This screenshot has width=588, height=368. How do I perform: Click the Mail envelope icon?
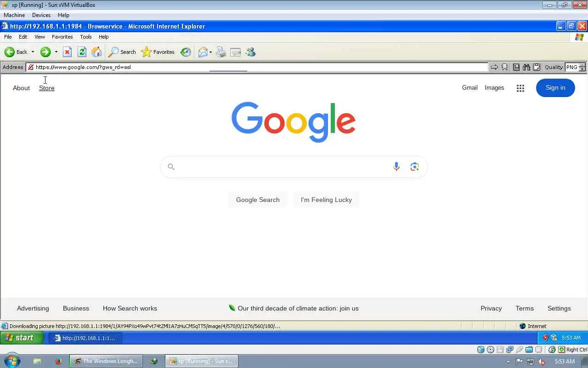(x=203, y=52)
